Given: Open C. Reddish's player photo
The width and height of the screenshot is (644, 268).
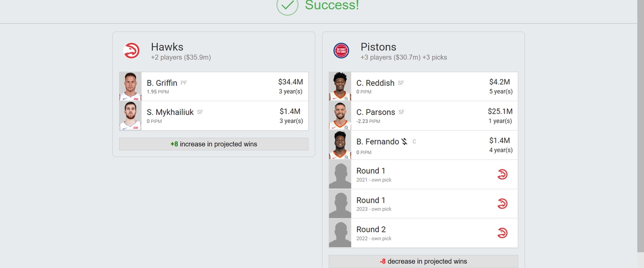Looking at the screenshot, I should pos(340,86).
